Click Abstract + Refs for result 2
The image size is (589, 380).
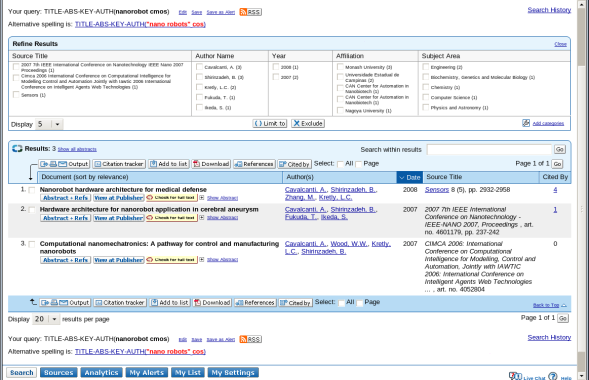[x=65, y=218]
